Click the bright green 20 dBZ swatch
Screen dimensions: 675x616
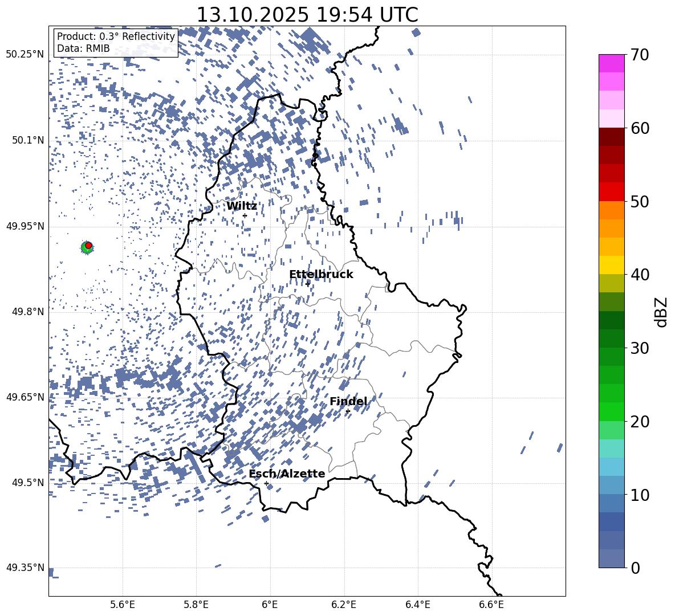[612, 411]
